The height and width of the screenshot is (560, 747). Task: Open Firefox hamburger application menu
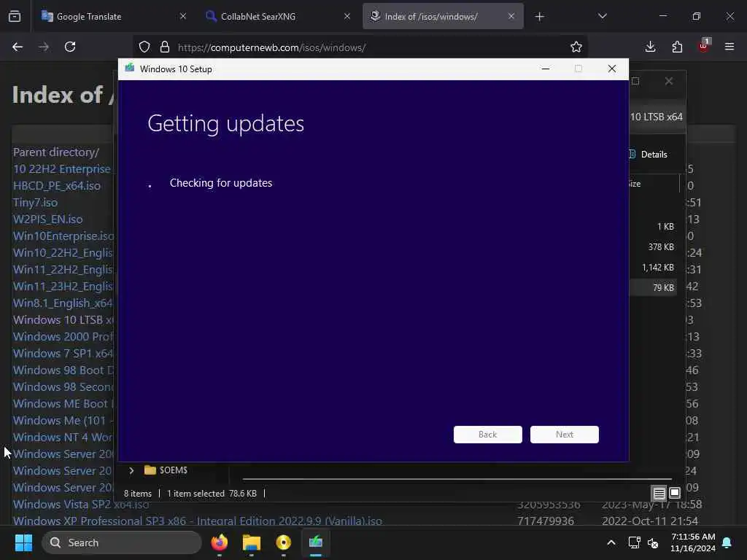coord(729,47)
